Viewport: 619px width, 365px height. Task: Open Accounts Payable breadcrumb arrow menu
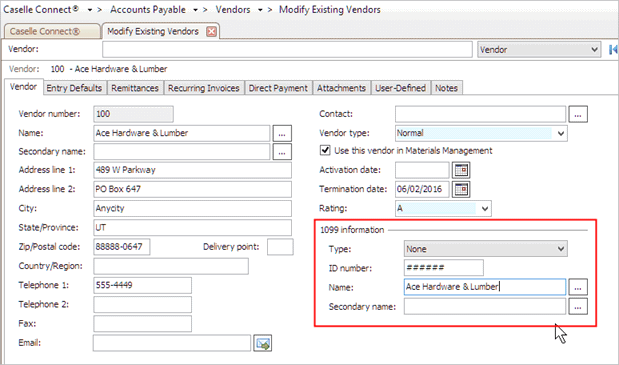(x=195, y=10)
